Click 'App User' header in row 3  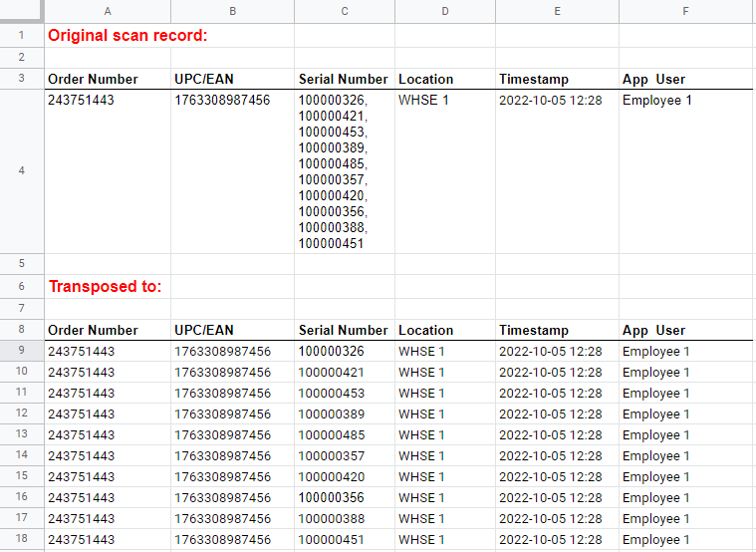click(x=653, y=79)
